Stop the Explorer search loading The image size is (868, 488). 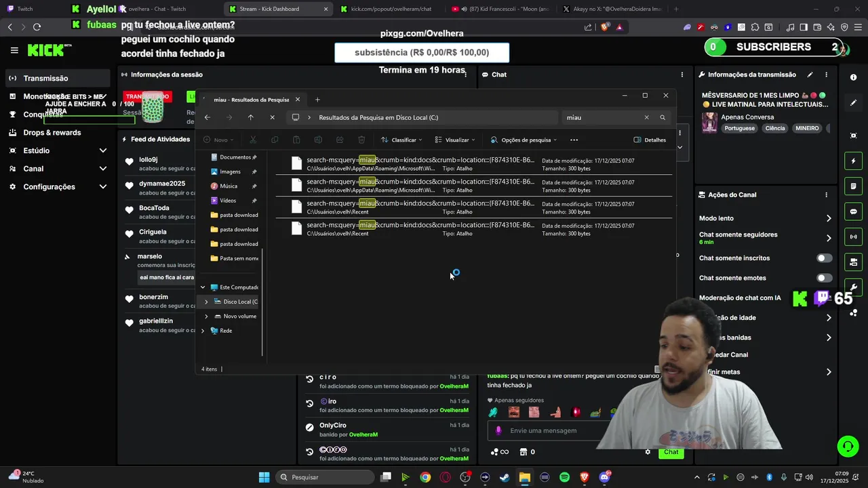(272, 117)
